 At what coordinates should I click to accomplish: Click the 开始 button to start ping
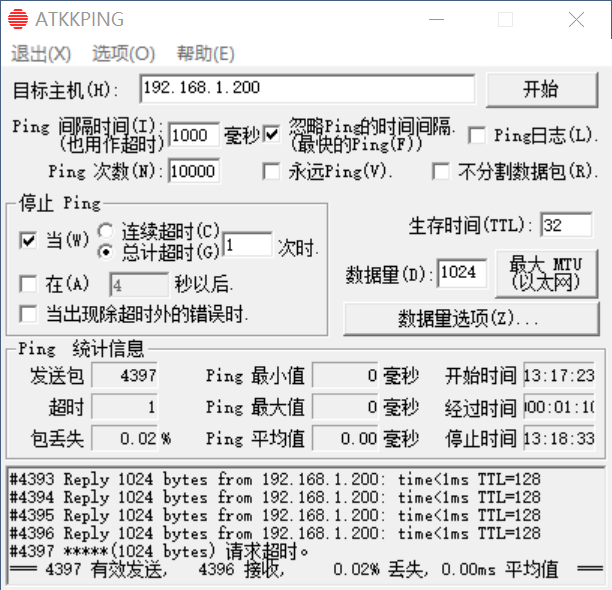pyautogui.click(x=542, y=89)
